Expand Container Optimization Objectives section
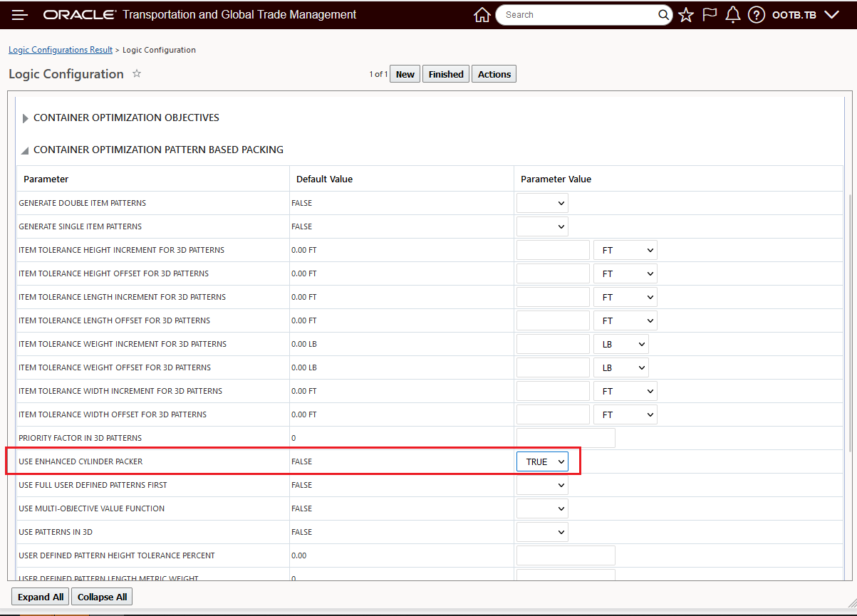 coord(26,118)
